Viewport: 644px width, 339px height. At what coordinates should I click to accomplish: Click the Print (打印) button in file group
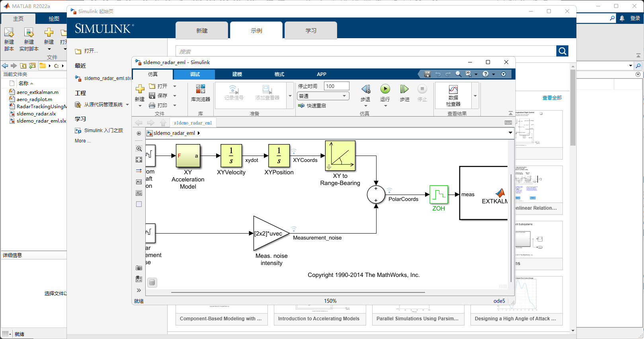point(158,105)
